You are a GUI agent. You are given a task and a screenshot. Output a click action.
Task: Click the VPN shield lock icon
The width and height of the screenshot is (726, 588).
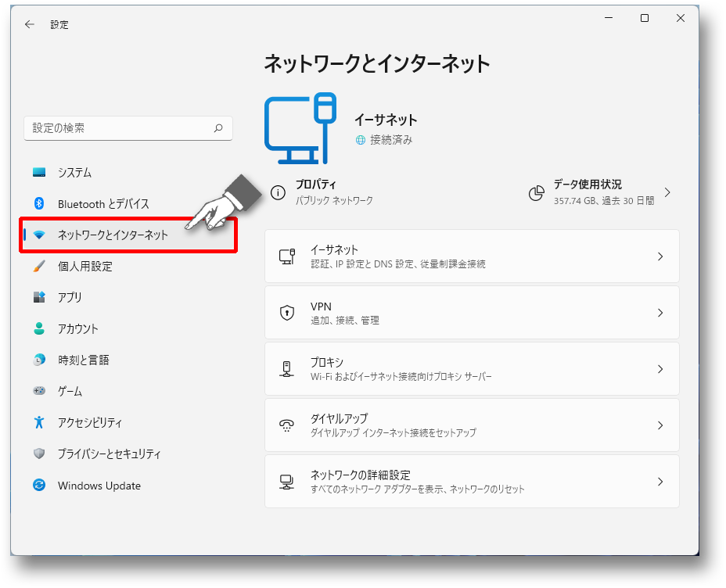(287, 313)
